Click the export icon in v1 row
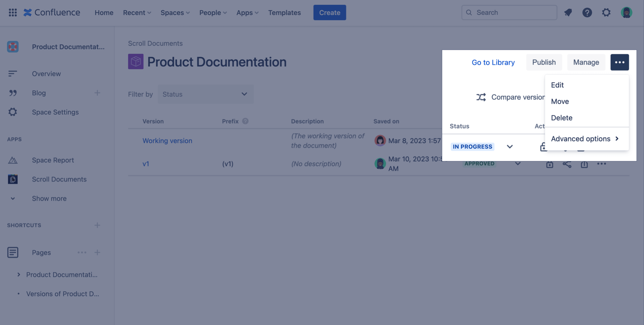This screenshot has width=644, height=325. [x=584, y=164]
